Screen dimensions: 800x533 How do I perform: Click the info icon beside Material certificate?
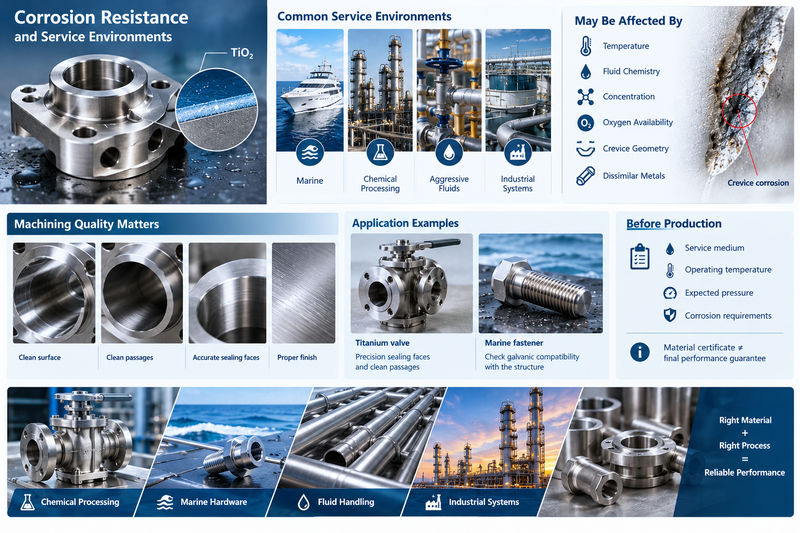tap(640, 351)
